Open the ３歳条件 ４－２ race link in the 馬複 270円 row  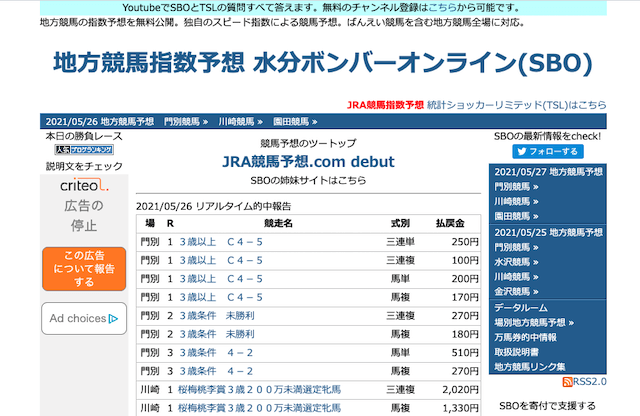[216, 371]
